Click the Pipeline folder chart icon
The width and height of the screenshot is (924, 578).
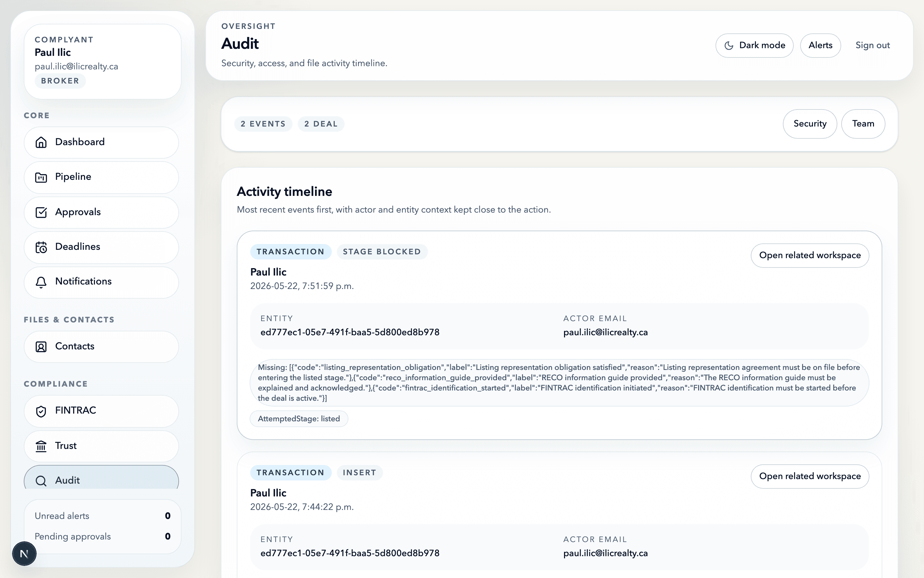[41, 177]
